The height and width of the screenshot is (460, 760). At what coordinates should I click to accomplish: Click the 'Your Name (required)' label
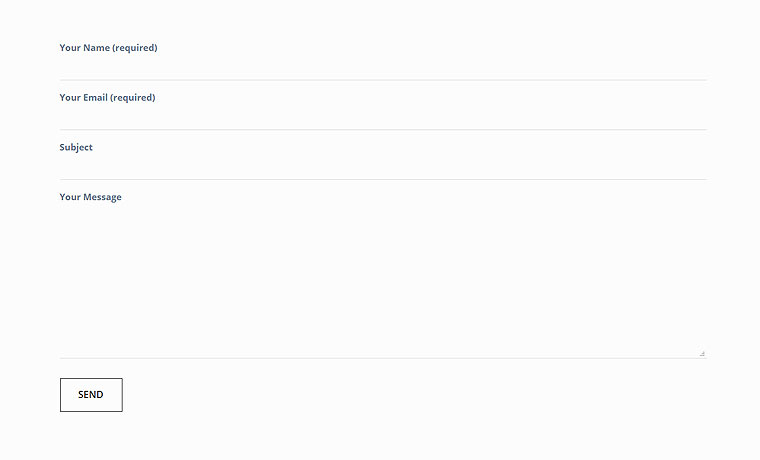coord(108,48)
